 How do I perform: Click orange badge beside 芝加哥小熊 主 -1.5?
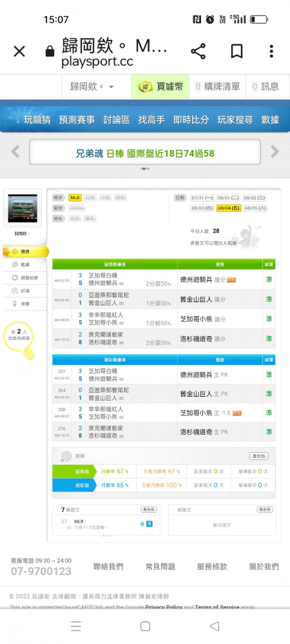[x=237, y=413]
